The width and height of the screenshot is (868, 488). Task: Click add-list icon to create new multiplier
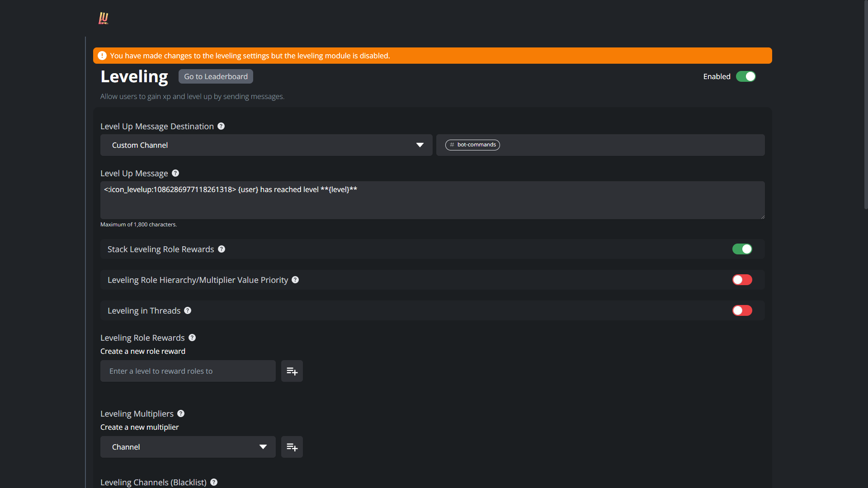292,447
